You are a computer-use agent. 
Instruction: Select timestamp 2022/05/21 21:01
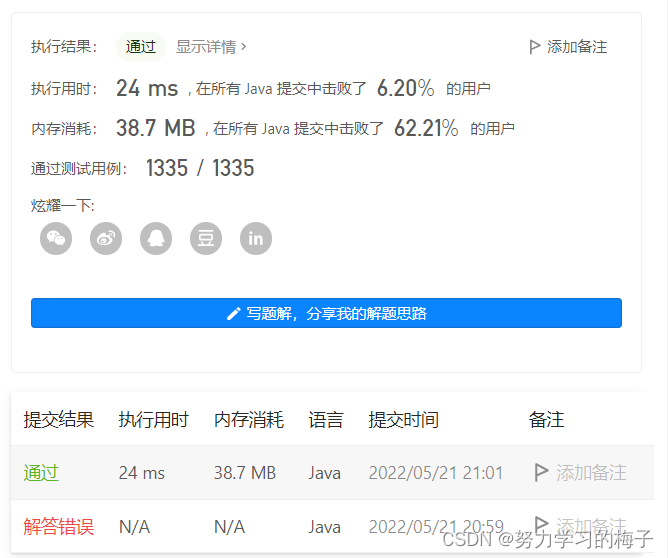[x=436, y=473]
